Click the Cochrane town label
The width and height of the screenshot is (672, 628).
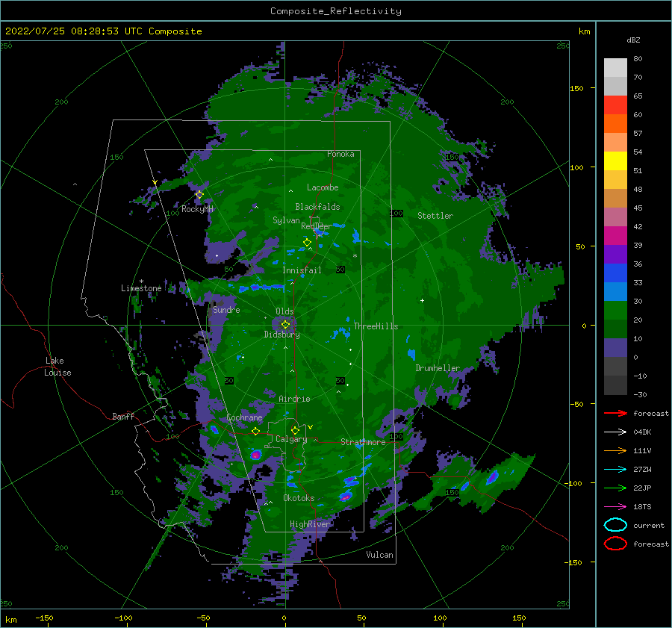pyautogui.click(x=244, y=417)
